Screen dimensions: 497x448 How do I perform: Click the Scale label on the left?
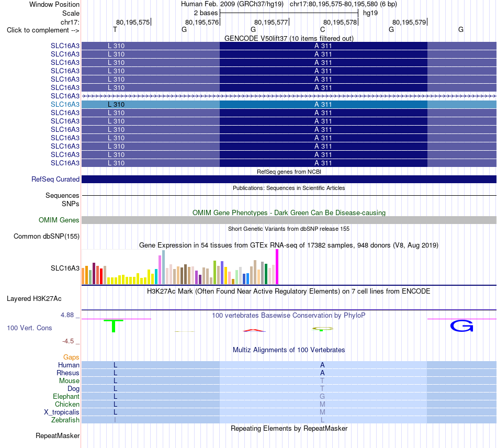tap(71, 13)
